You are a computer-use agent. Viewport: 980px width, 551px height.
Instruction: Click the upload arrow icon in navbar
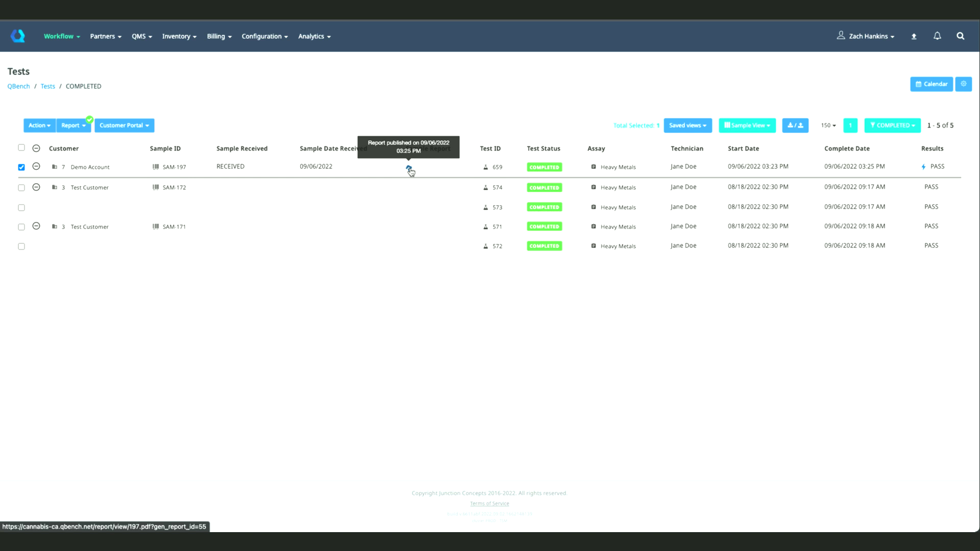[x=914, y=36]
